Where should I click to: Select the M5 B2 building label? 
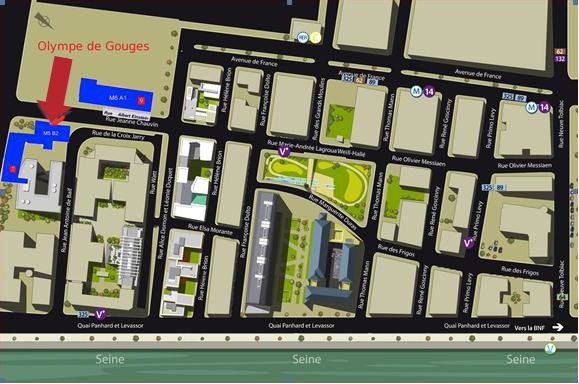[51, 133]
